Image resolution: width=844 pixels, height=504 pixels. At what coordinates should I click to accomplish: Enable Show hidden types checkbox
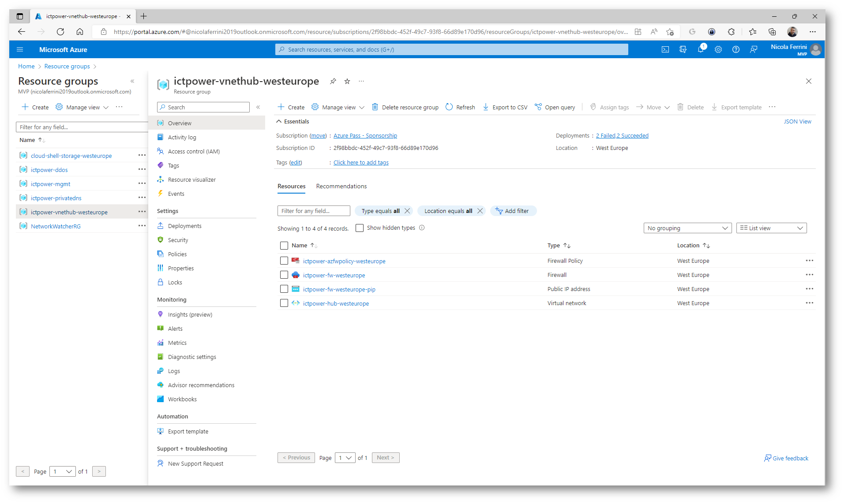pos(360,228)
